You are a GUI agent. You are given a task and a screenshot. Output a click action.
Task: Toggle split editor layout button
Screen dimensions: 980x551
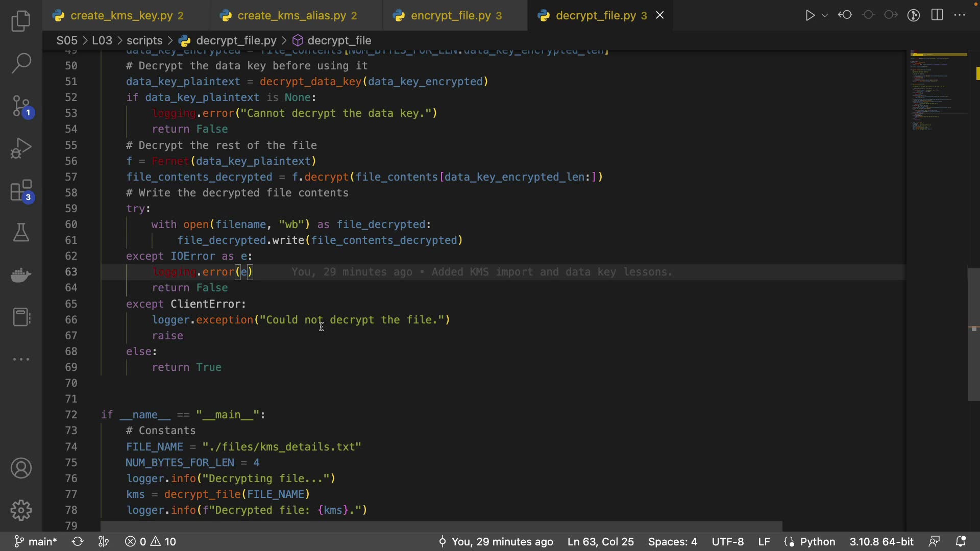(x=937, y=15)
